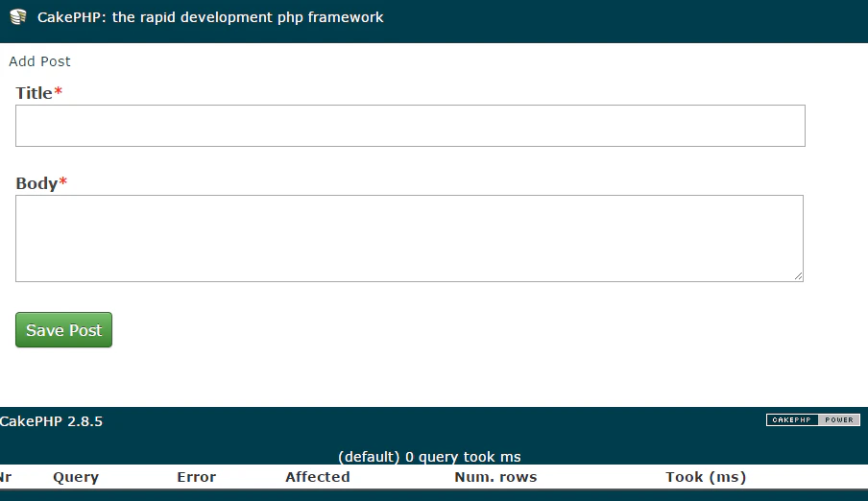
Task: Grab the Body textarea resize handle
Action: [798, 276]
